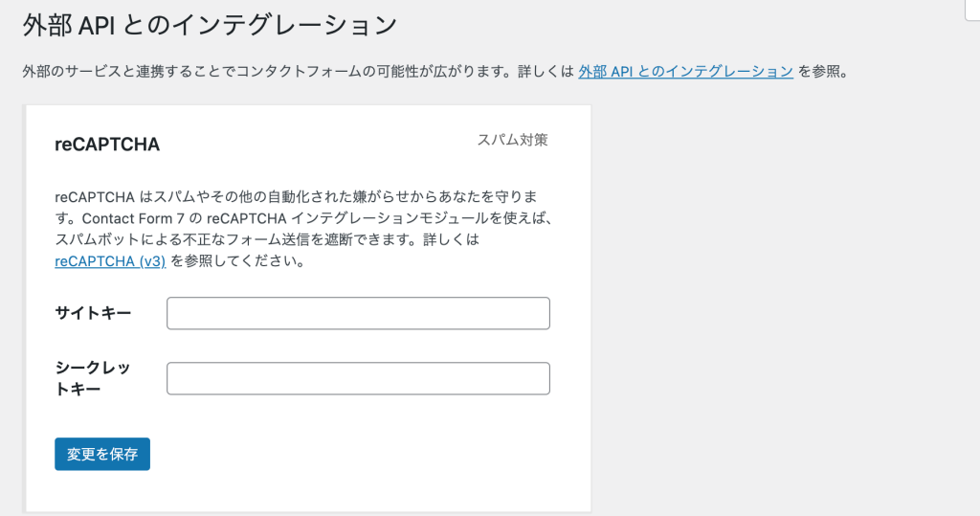Save the reCAPTCHA key changes
980x516 pixels.
point(102,454)
